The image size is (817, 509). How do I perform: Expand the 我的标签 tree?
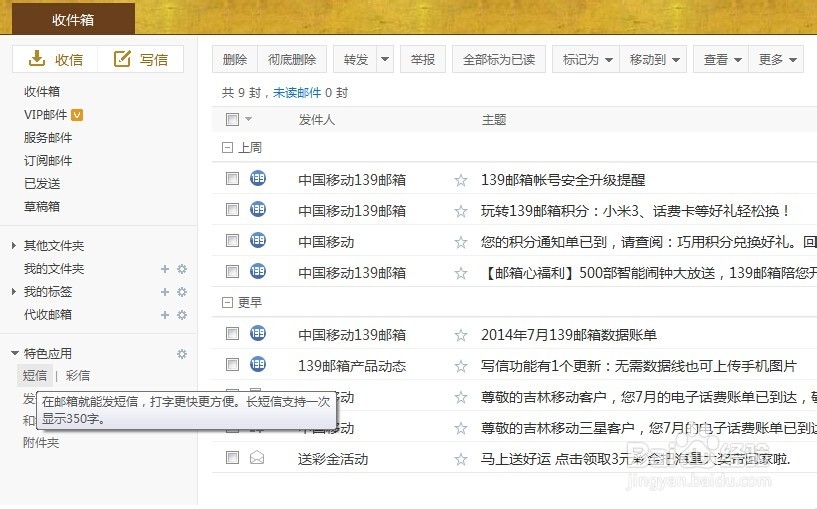click(x=14, y=291)
